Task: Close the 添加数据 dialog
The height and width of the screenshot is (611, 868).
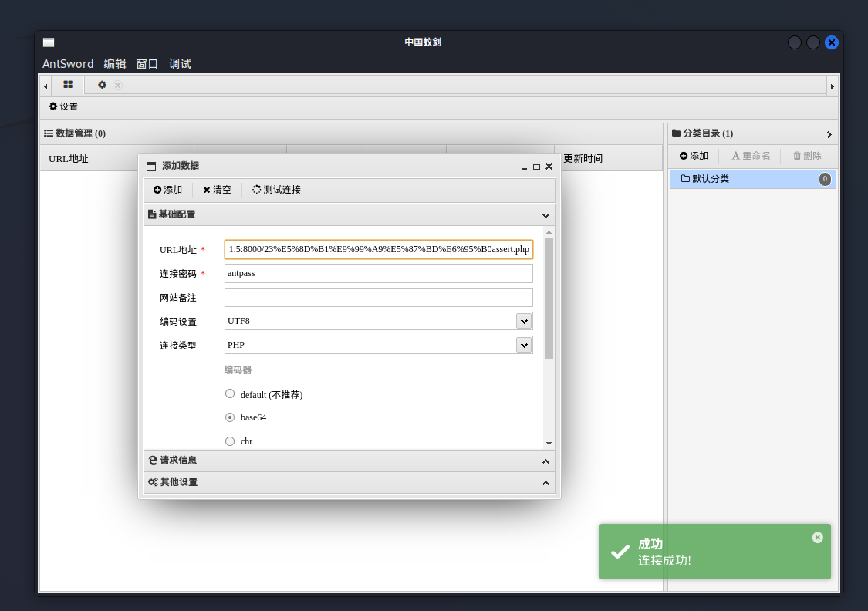Action: point(549,167)
